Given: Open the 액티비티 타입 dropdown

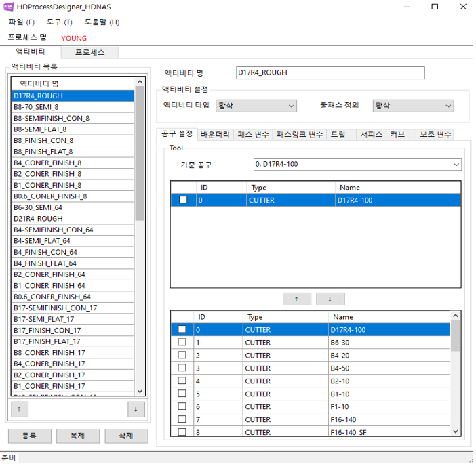Looking at the screenshot, I should (256, 106).
